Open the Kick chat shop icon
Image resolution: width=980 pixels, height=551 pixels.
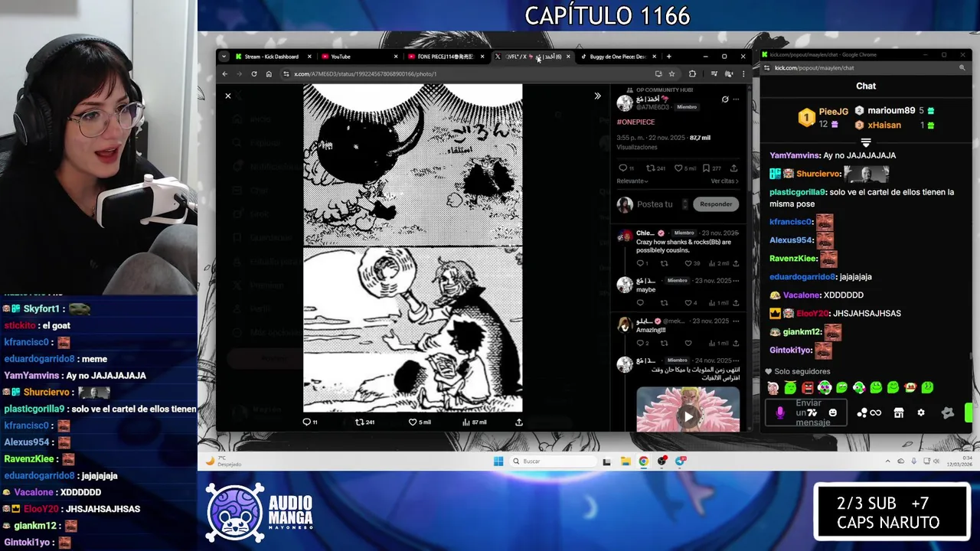click(899, 412)
